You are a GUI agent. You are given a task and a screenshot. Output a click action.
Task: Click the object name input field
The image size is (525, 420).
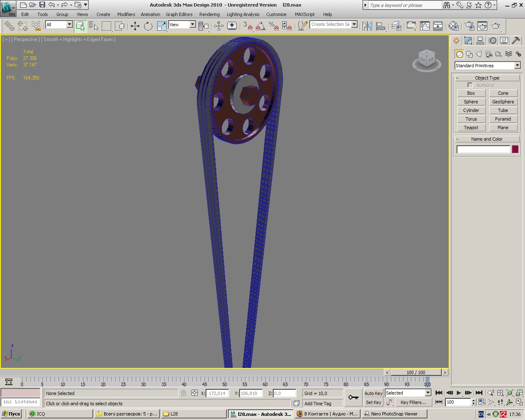pyautogui.click(x=484, y=149)
